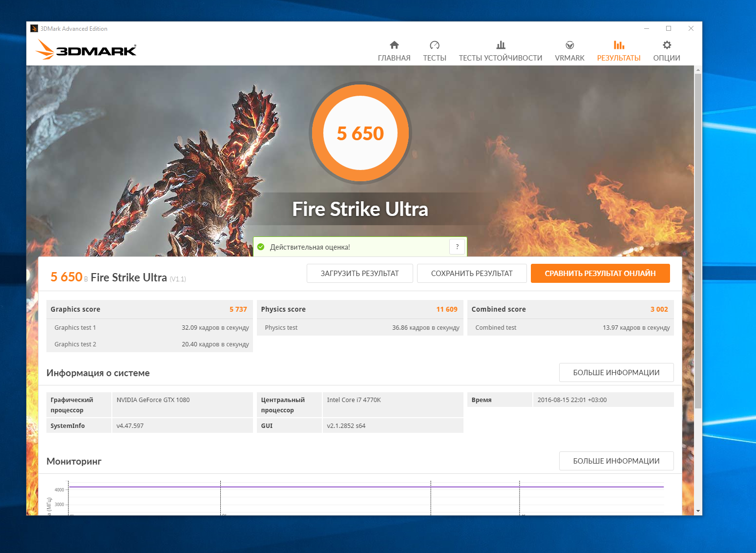Screen dimensions: 756x553
Task: Click the 36.86 кадров в секунду value
Action: [426, 328]
